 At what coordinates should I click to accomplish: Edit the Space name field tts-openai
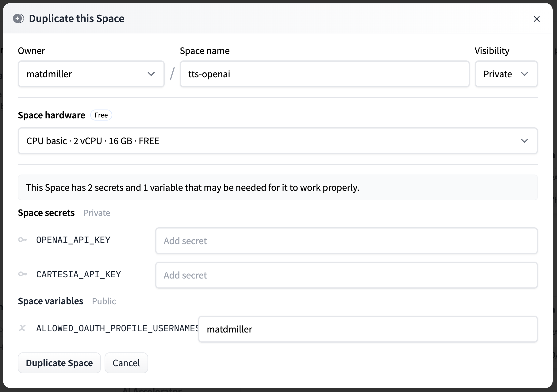click(x=325, y=74)
